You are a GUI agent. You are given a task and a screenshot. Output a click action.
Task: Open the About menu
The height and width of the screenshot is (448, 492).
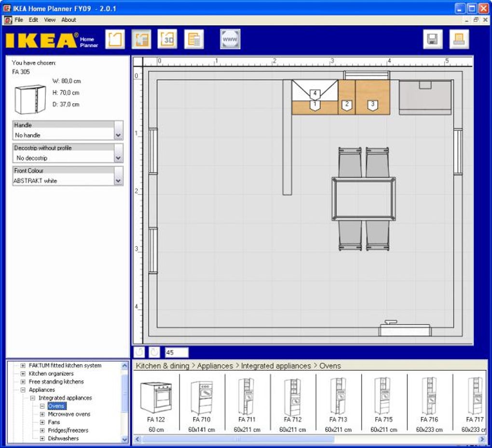(68, 20)
